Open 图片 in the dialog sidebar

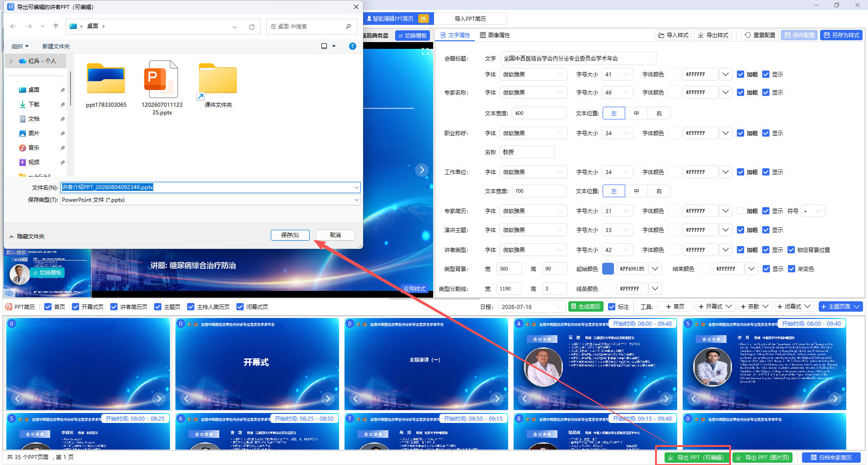34,133
